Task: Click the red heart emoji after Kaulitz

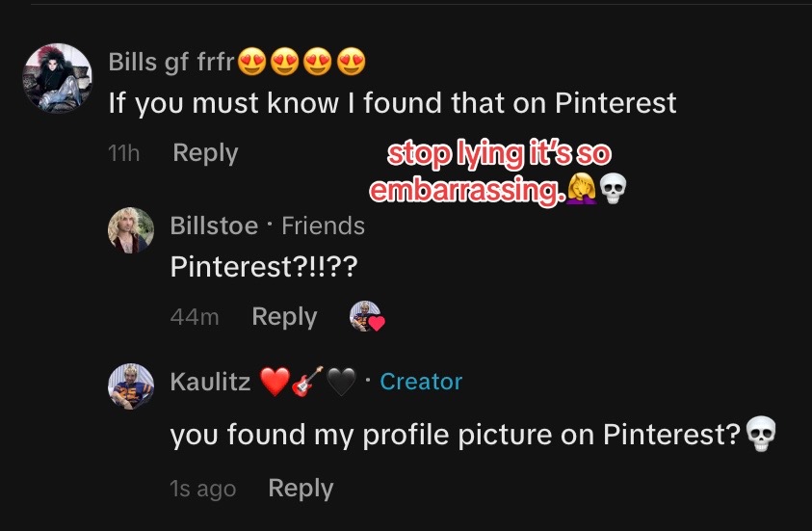Action: [x=275, y=382]
